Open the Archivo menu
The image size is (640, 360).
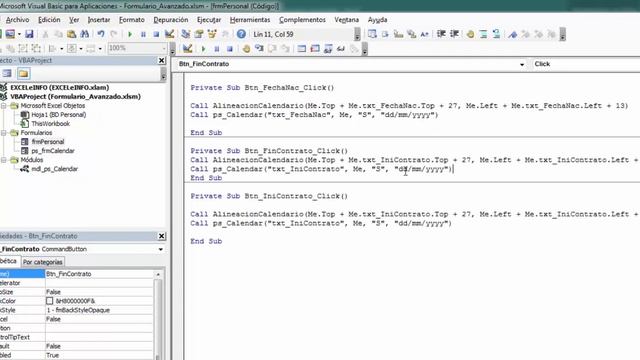[18, 20]
